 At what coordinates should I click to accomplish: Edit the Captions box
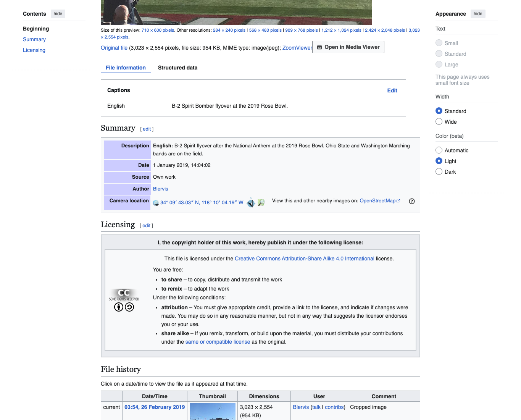pyautogui.click(x=392, y=90)
